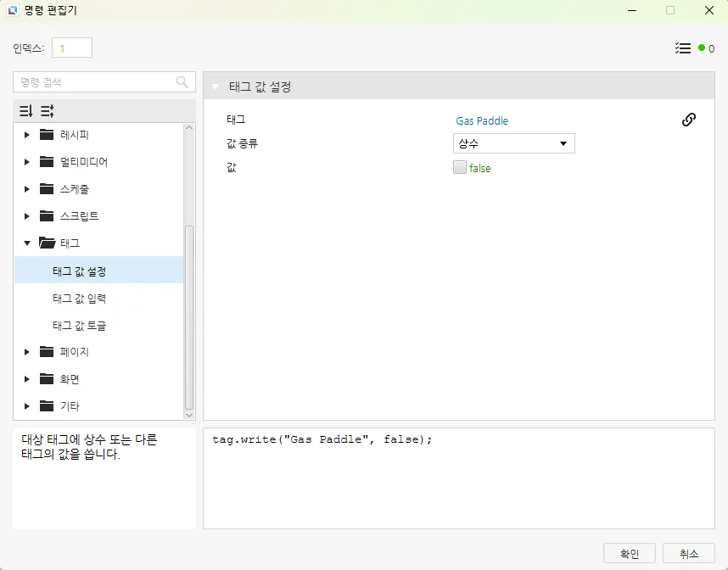
Task: Select the 태그 값 입력 command
Action: 79,299
